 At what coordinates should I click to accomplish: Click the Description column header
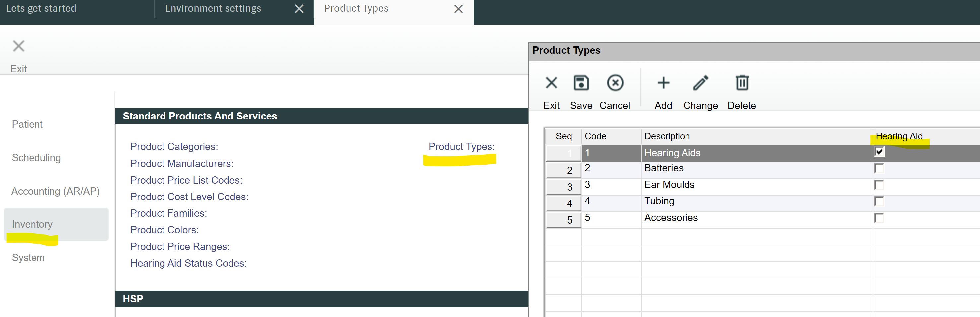click(x=757, y=136)
